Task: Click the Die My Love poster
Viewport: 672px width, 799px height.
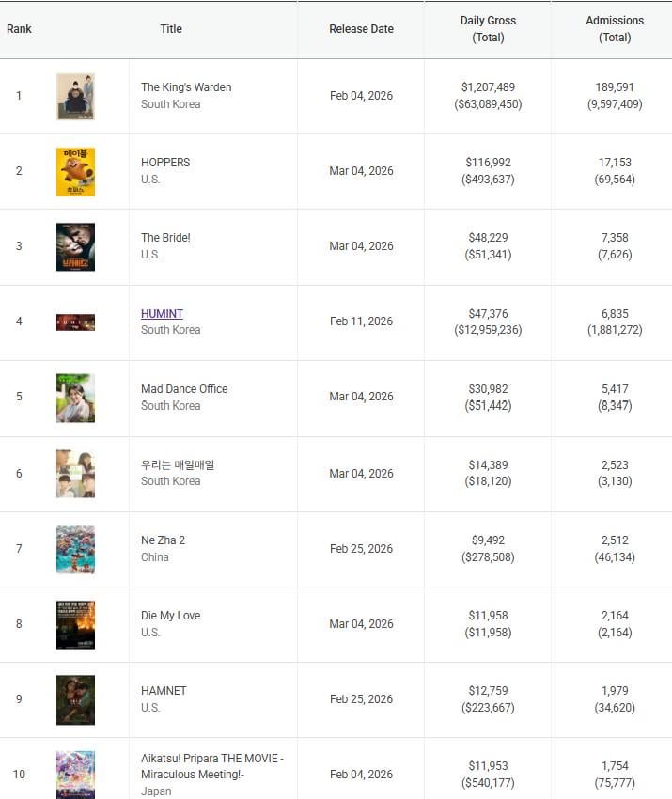Action: [x=75, y=624]
